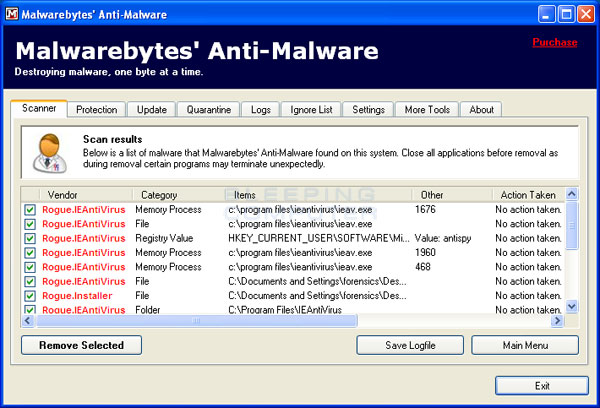Open the More Tools tab
Viewport: 600px width, 408px height.
point(427,110)
